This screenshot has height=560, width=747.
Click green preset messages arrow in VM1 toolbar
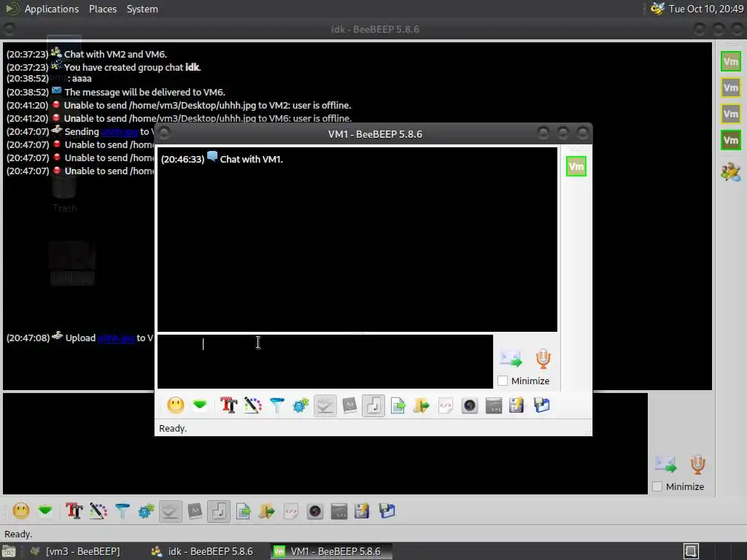[200, 405]
